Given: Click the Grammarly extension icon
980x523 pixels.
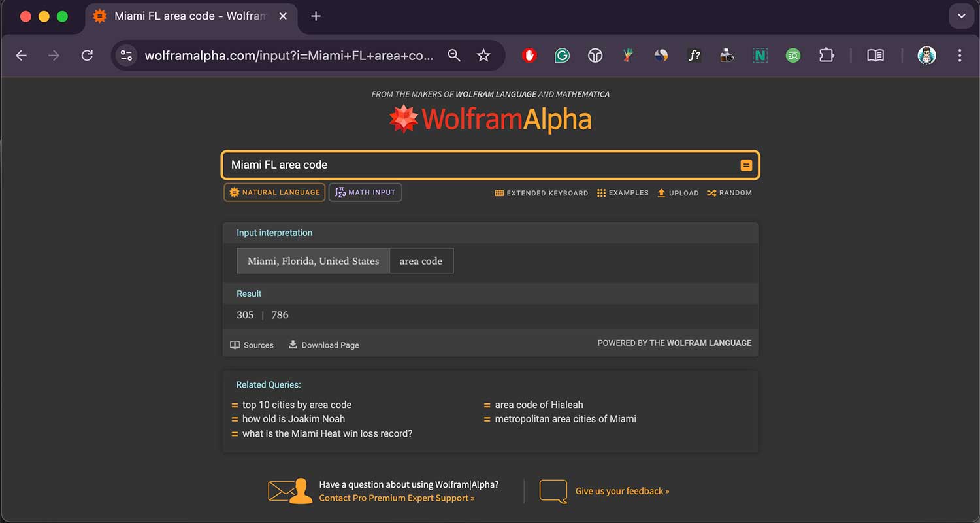Looking at the screenshot, I should tap(562, 56).
